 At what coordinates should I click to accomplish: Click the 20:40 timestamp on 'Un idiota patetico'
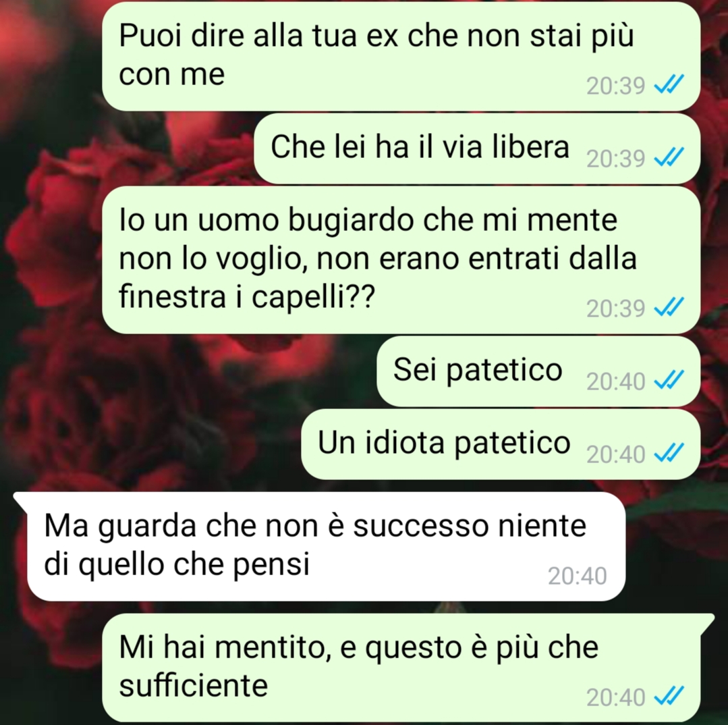pos(615,454)
